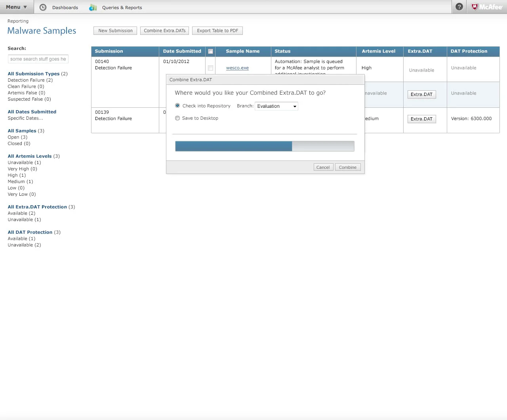Click the Queries & Reports icon
The width and height of the screenshot is (507, 420).
pyautogui.click(x=93, y=7)
